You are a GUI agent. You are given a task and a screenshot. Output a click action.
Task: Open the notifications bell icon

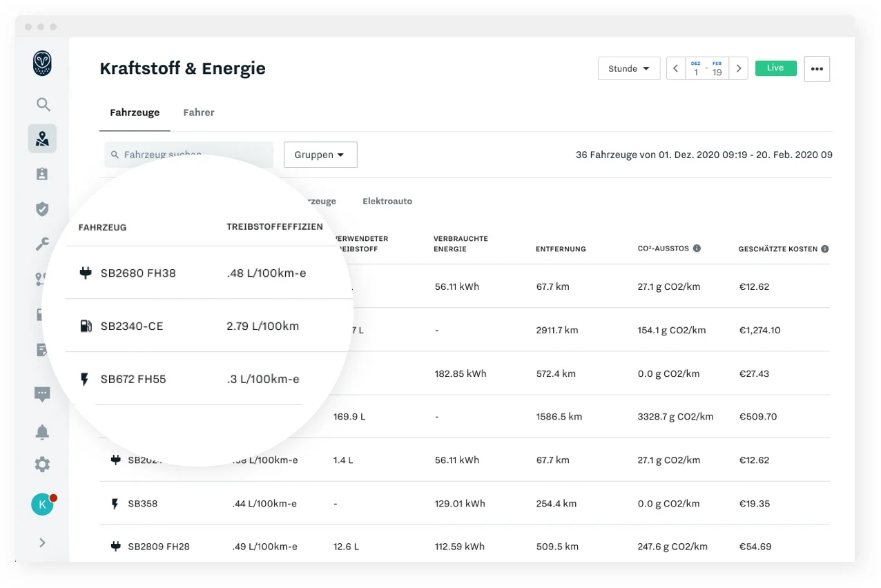(x=42, y=432)
